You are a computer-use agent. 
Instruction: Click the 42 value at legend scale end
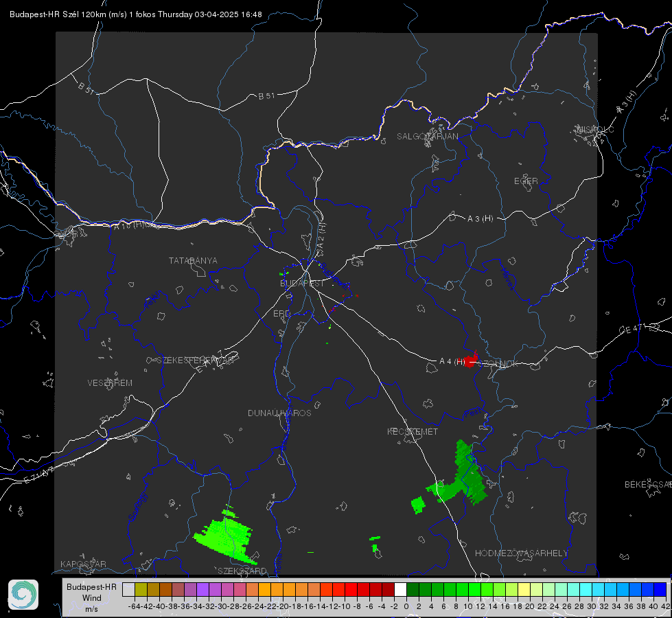click(x=665, y=606)
